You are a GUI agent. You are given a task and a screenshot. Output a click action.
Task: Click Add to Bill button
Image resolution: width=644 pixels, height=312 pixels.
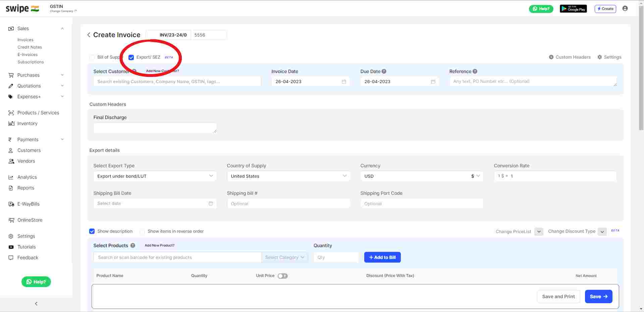pyautogui.click(x=382, y=257)
